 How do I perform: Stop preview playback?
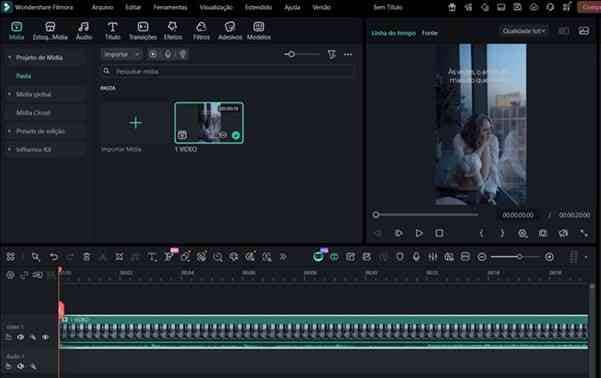tap(439, 233)
